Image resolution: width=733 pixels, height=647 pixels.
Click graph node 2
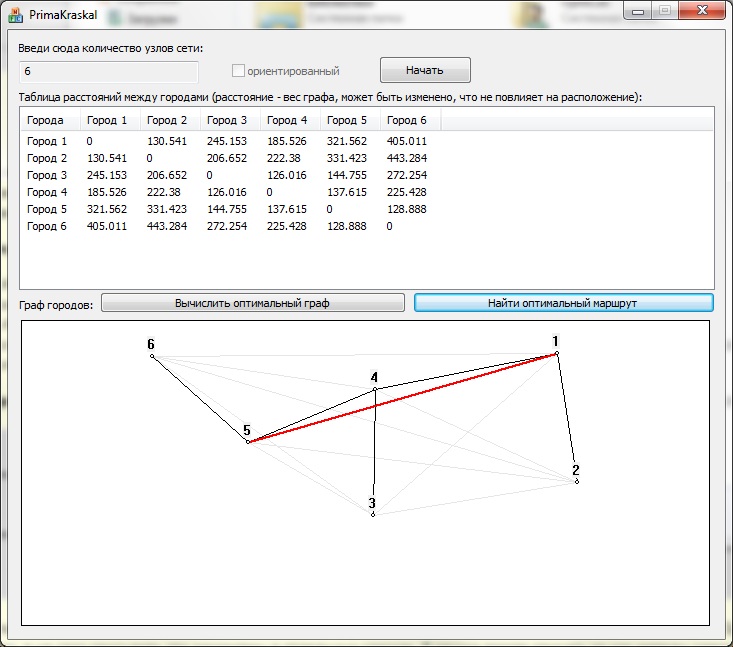[577, 482]
